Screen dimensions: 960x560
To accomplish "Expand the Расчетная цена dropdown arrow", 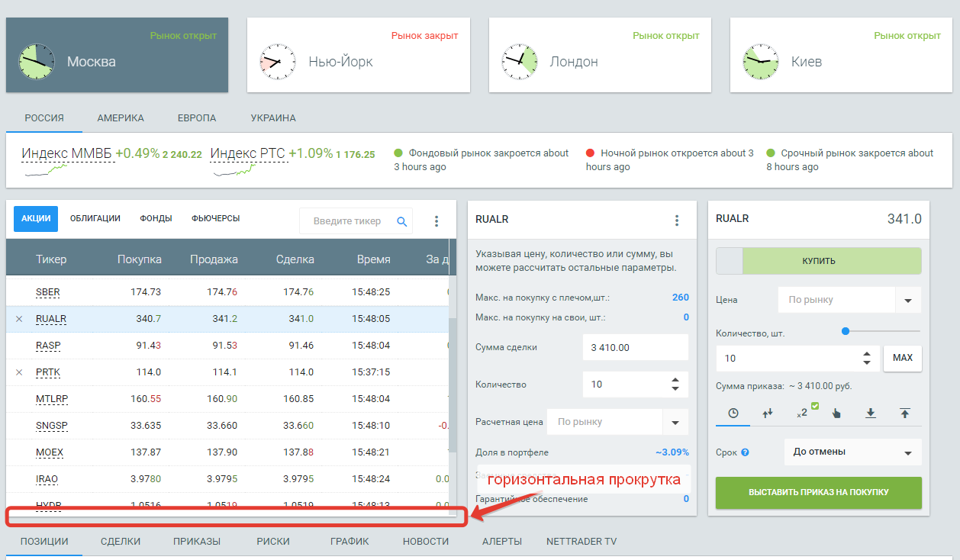I will tap(675, 422).
